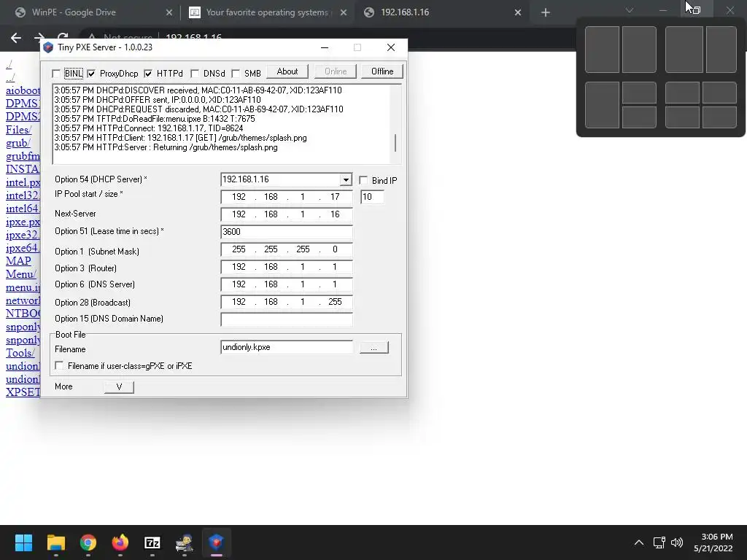Image resolution: width=747 pixels, height=560 pixels.
Task: Click the Tiny PXE Server taskbar icon
Action: coord(216,542)
